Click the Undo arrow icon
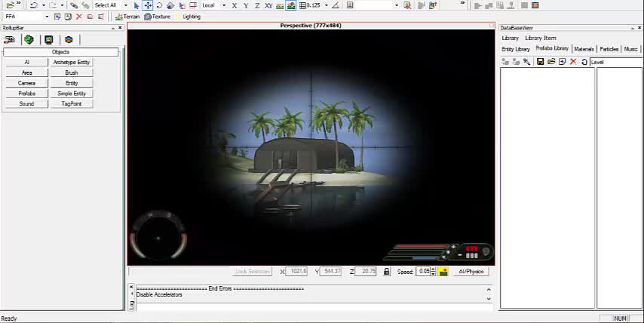Viewport: 644px width, 323px height. click(x=34, y=5)
